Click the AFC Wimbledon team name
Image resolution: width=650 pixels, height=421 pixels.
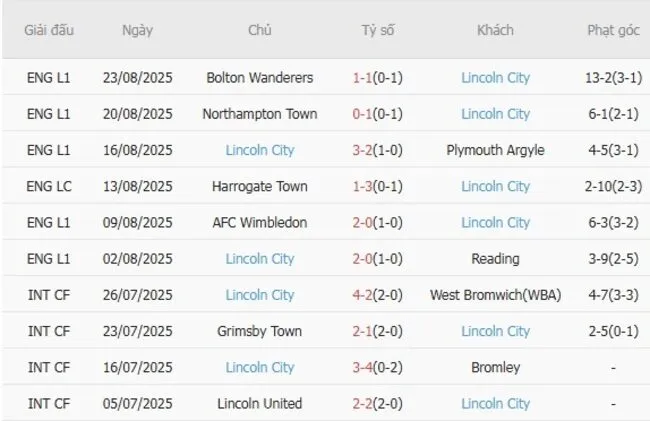pos(260,222)
